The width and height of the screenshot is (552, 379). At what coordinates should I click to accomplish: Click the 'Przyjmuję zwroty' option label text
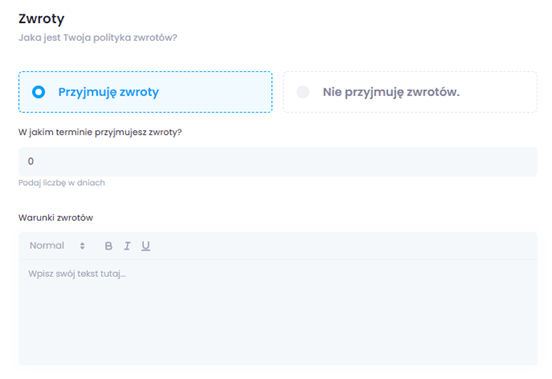coord(108,92)
